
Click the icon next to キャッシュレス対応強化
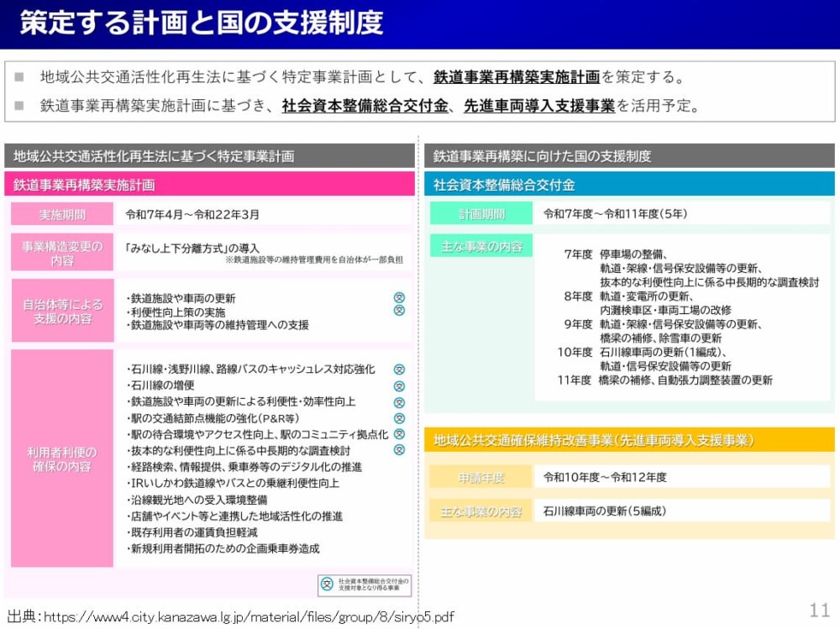(x=400, y=370)
